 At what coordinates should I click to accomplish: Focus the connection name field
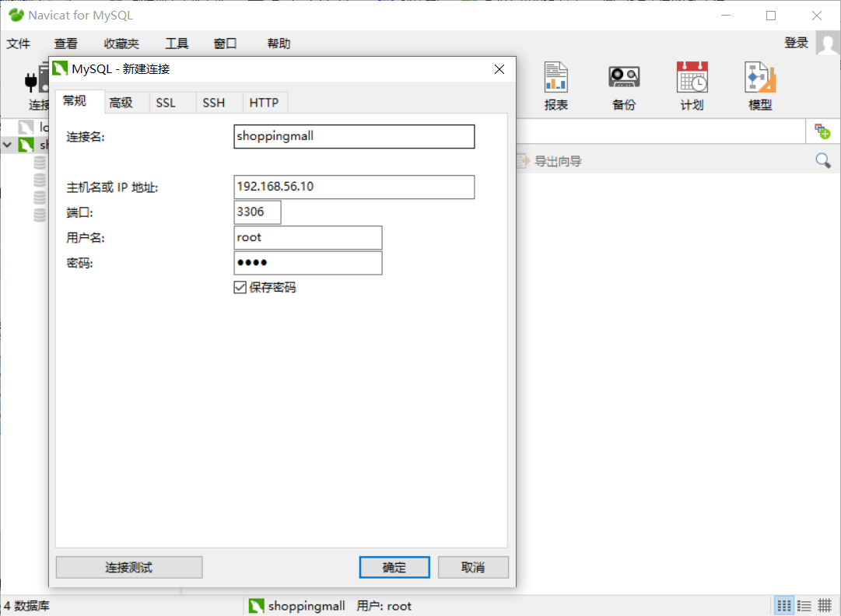(354, 136)
